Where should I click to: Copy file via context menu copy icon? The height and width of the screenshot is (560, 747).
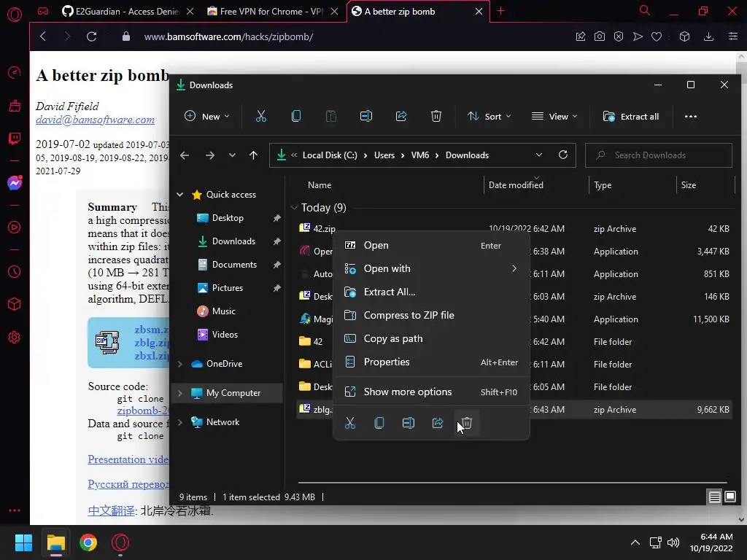379,423
